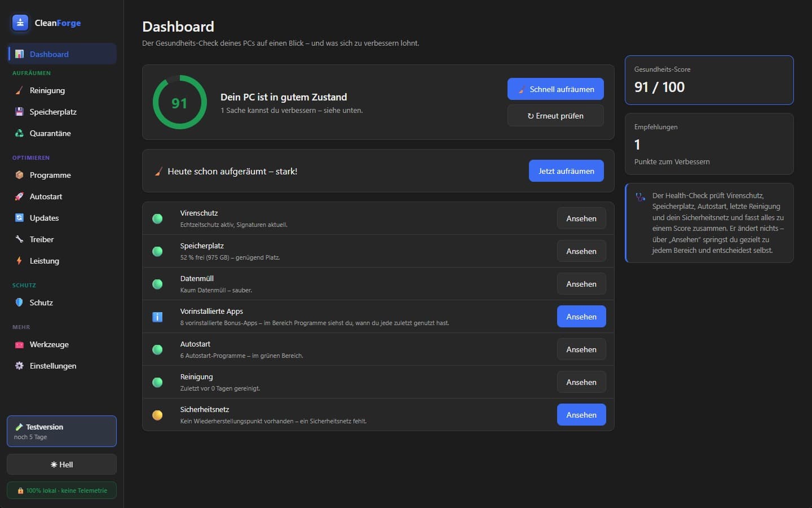Go to Speicherplatz in the sidebar

coord(61,112)
